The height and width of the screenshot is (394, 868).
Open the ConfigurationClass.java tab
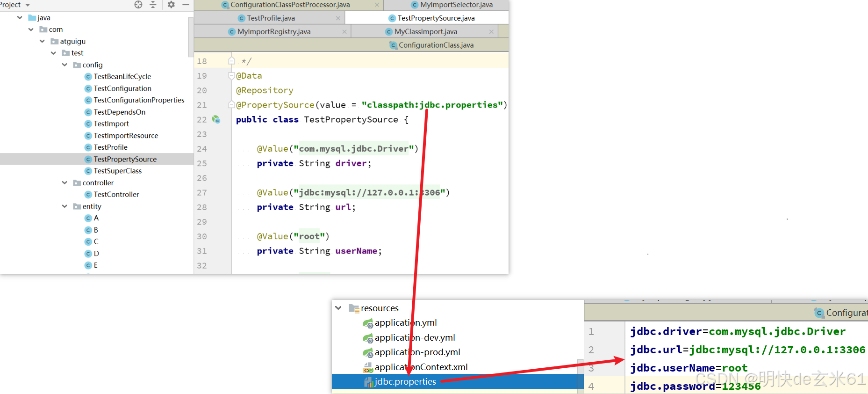point(431,45)
